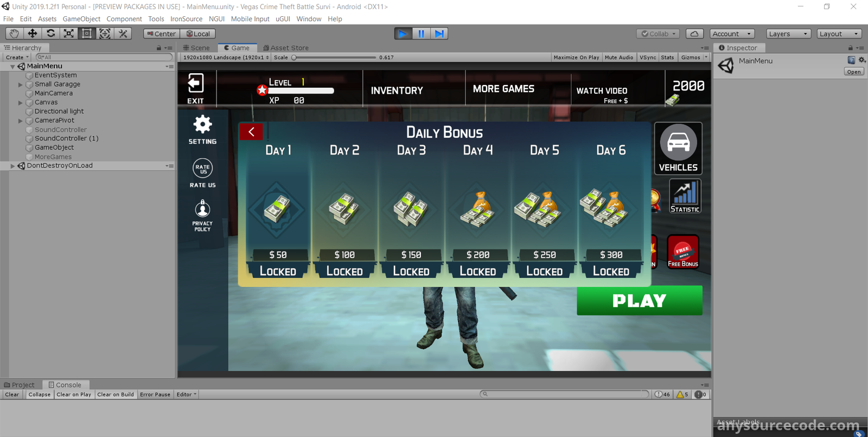Screen dimensions: 868x437
Task: Open the Layers dropdown
Action: pos(788,34)
